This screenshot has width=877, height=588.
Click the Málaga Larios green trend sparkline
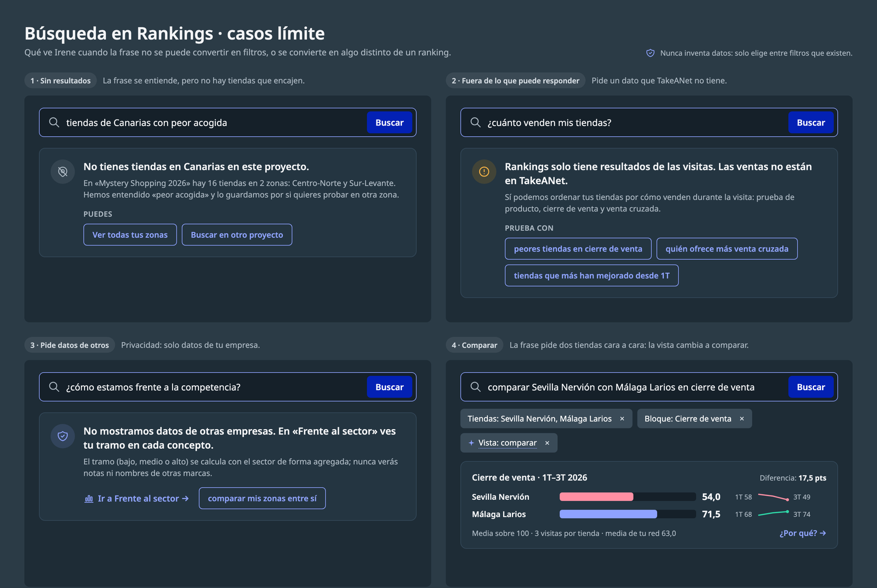coord(773,513)
